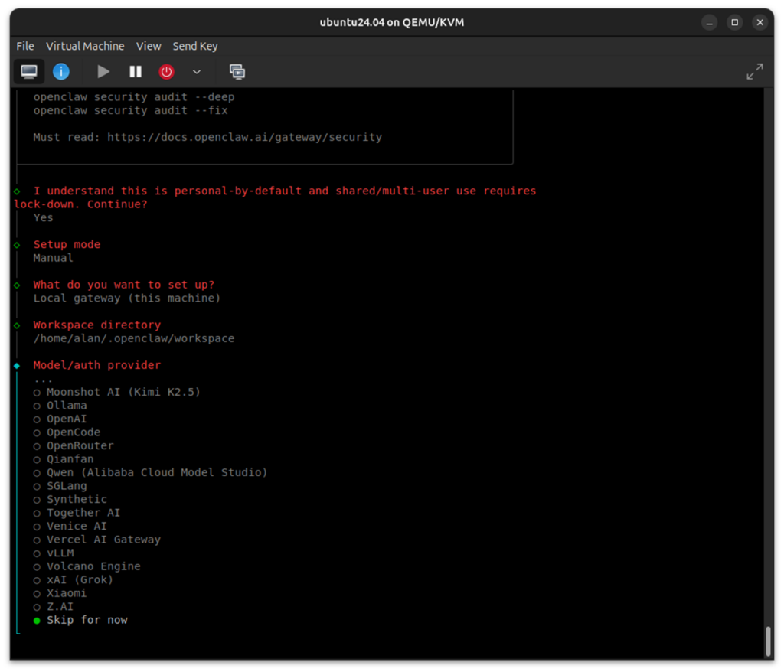Expand the shutdown options dropdown arrow

[x=197, y=72]
